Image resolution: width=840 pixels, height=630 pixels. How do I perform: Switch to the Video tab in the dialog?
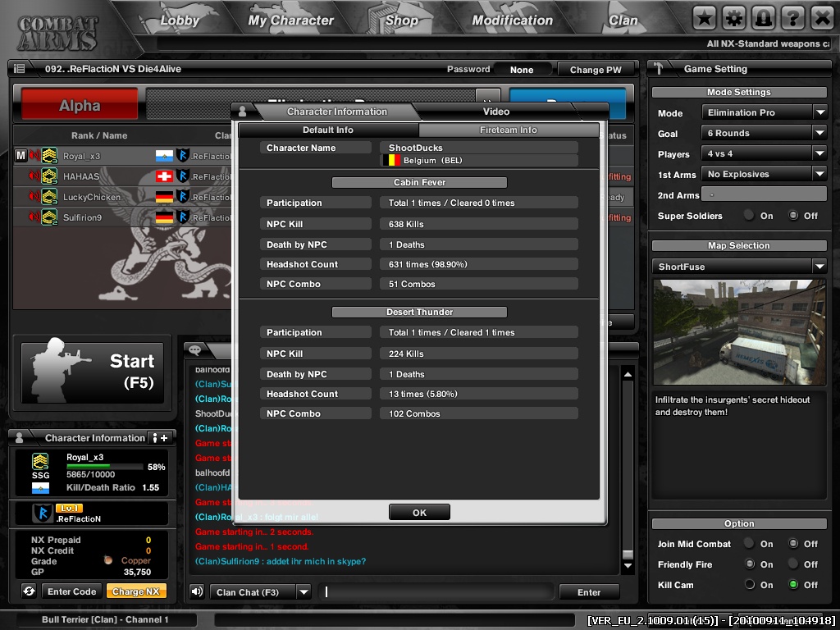[x=496, y=112]
